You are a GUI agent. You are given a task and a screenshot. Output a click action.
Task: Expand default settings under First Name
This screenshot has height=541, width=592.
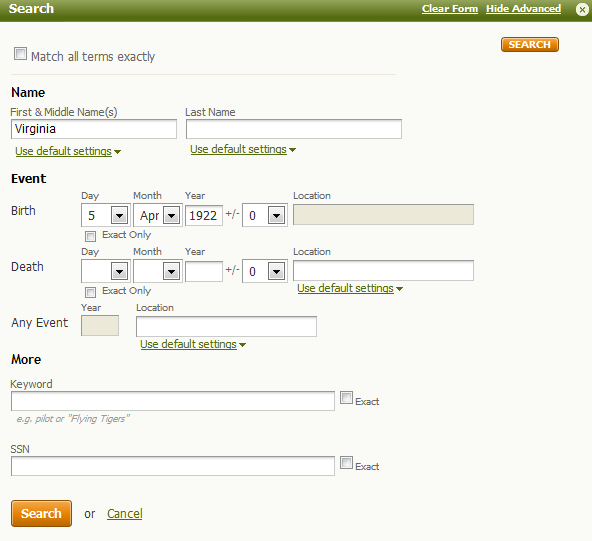pyautogui.click(x=68, y=151)
